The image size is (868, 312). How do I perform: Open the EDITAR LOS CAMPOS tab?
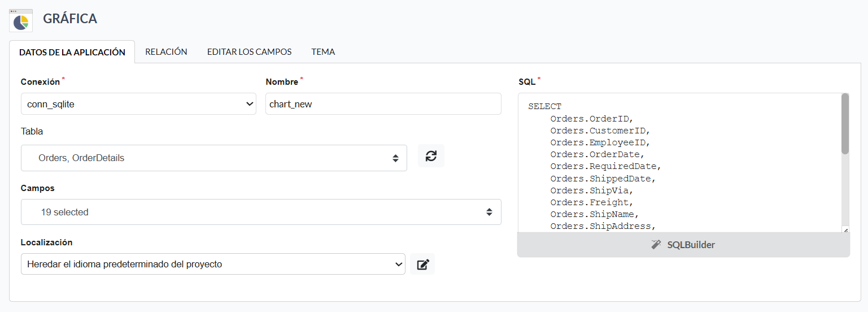click(x=249, y=51)
